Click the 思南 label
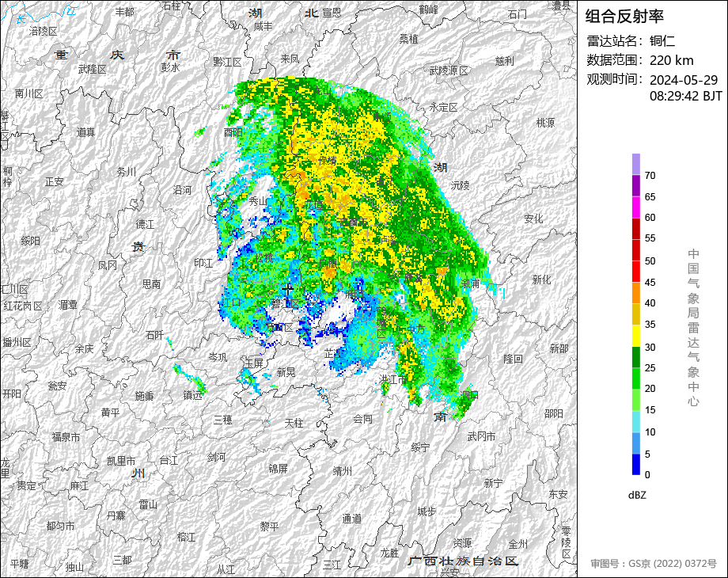728x578 pixels. pyautogui.click(x=151, y=283)
